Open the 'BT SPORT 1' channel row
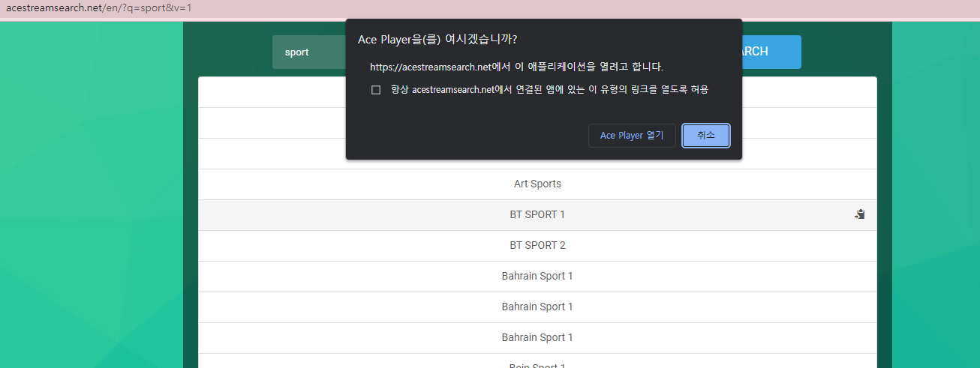Screen dimensions: 980x368 pyautogui.click(x=537, y=214)
